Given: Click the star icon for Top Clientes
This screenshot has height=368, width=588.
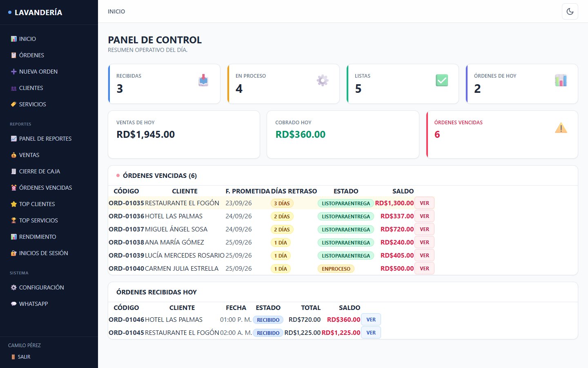Looking at the screenshot, I should point(14,204).
